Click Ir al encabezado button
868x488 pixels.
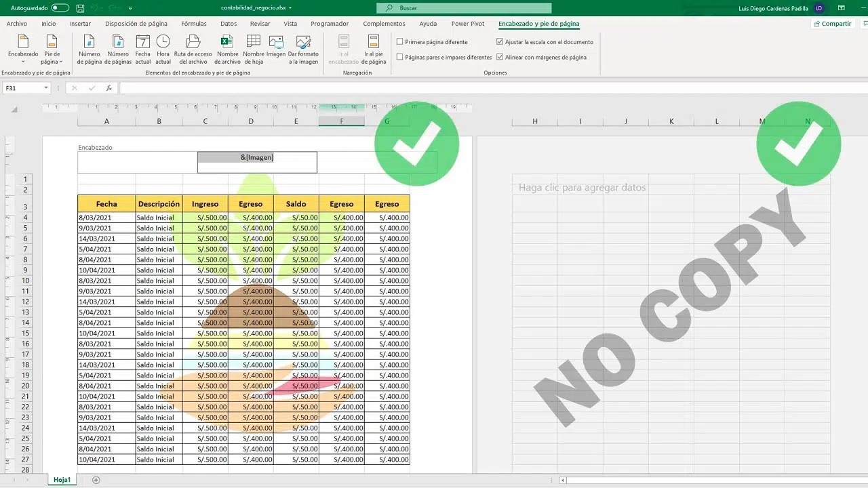click(x=344, y=49)
